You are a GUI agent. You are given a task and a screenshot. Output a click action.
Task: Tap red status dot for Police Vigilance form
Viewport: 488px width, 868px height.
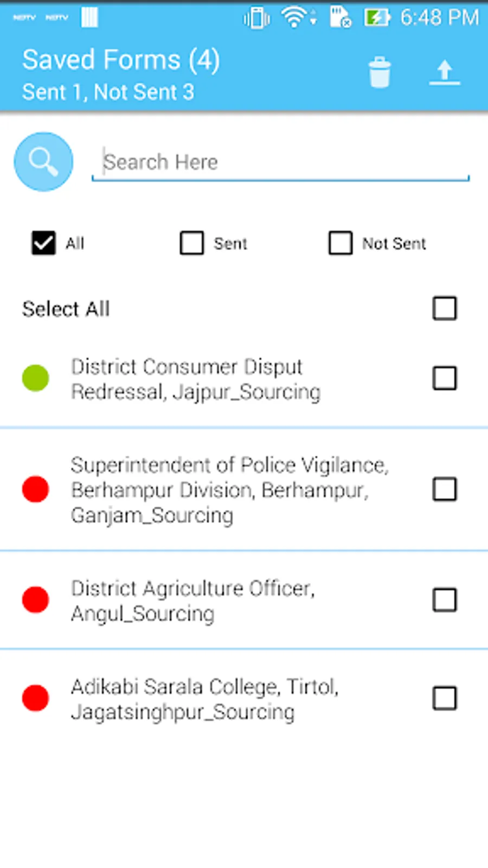pyautogui.click(x=36, y=489)
